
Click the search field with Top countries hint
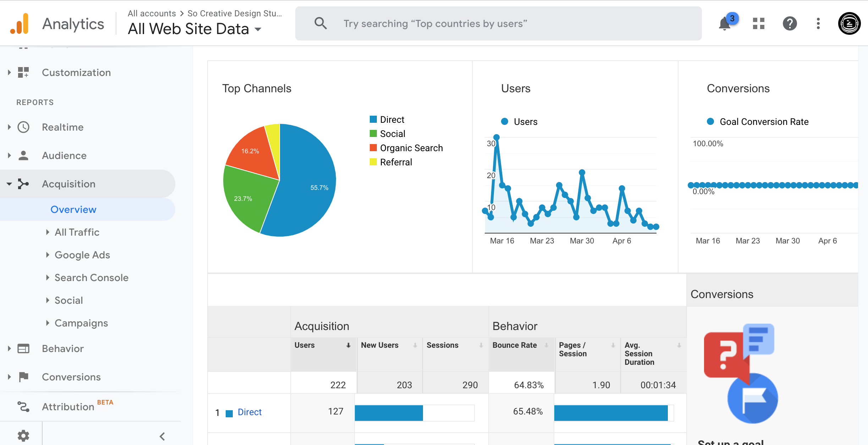pyautogui.click(x=498, y=23)
